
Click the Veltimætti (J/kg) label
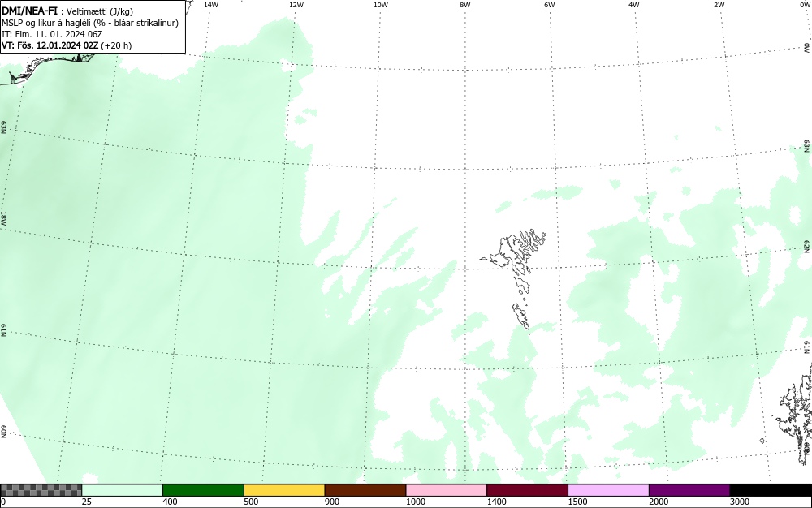(x=99, y=11)
